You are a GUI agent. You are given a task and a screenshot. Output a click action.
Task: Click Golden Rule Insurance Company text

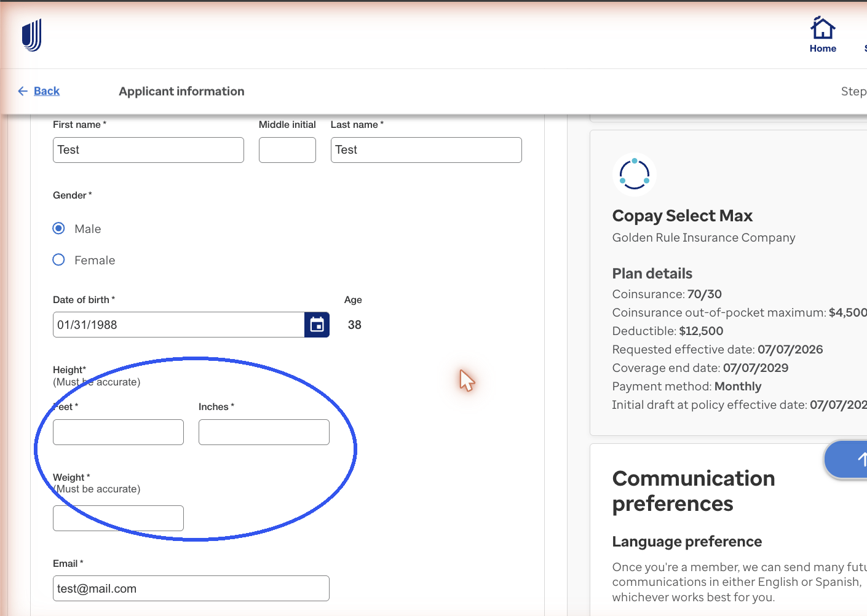[704, 237]
